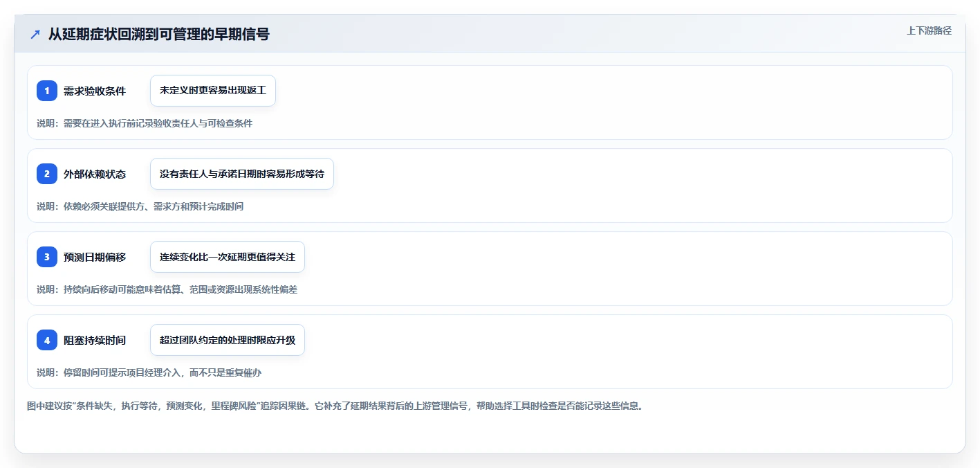Click the 阻塞持续时间 label
Image resolution: width=980 pixels, height=468 pixels.
[x=95, y=340]
